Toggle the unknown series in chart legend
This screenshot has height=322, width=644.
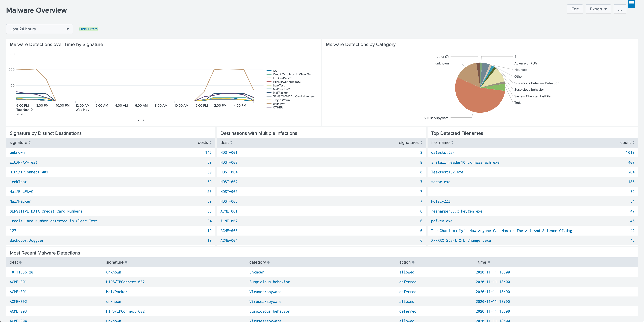point(279,104)
